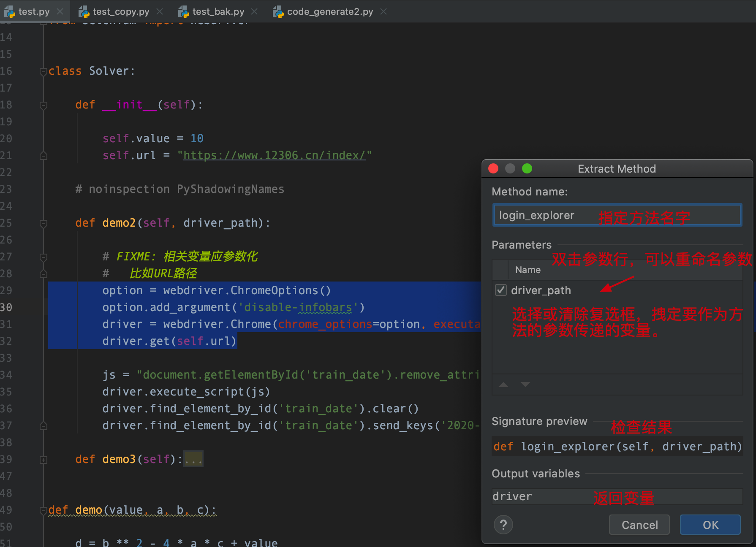Click the 'option = webdriver.ChromeOptions()' line

pos(217,290)
